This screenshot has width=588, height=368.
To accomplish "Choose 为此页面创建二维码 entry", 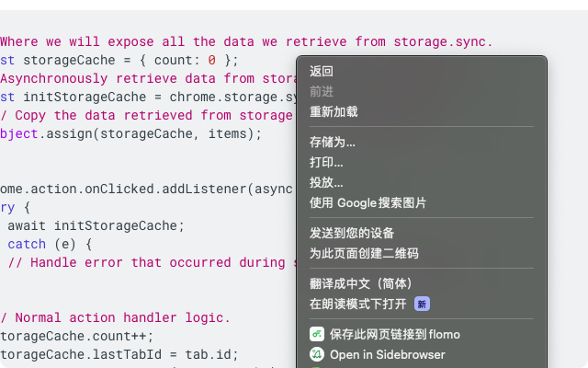I will [364, 254].
